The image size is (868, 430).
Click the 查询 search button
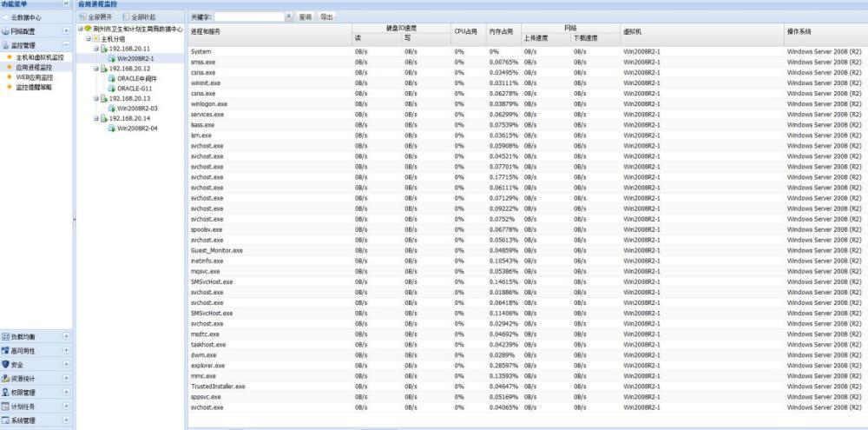pyautogui.click(x=305, y=17)
